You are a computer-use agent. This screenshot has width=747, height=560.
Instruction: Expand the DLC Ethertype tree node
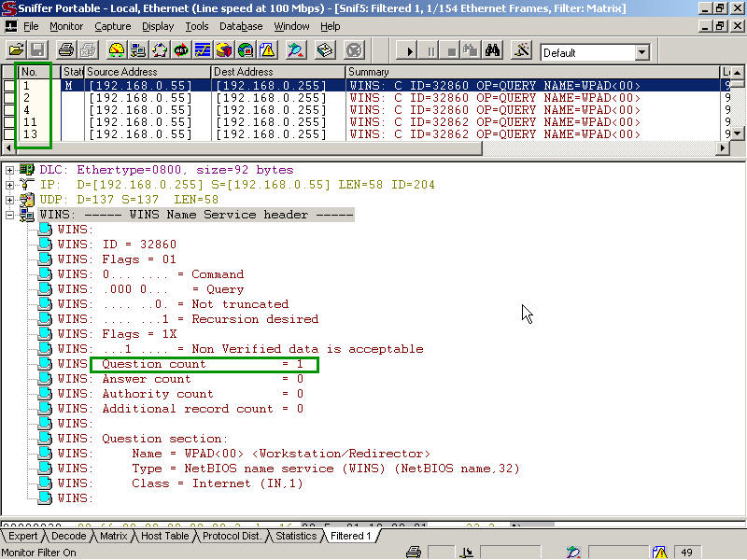coord(9,170)
